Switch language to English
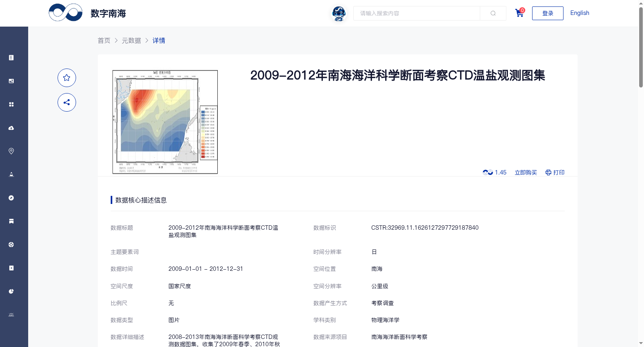Screen dimensions: 644x347 coord(580,13)
